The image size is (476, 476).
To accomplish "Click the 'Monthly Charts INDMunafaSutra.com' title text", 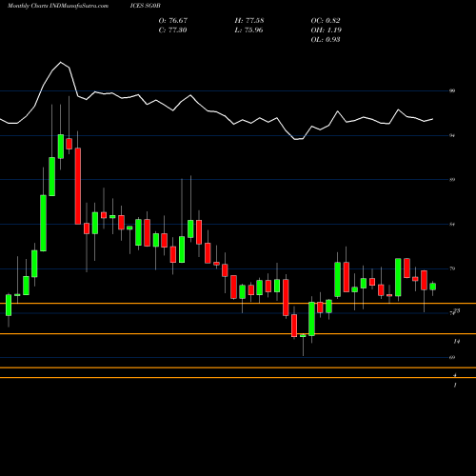I will pyautogui.click(x=57, y=6).
